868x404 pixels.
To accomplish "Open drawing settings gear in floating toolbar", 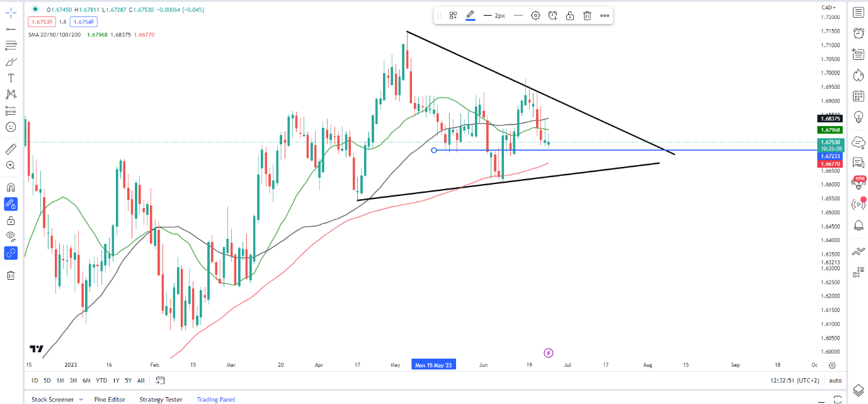I will (x=535, y=16).
